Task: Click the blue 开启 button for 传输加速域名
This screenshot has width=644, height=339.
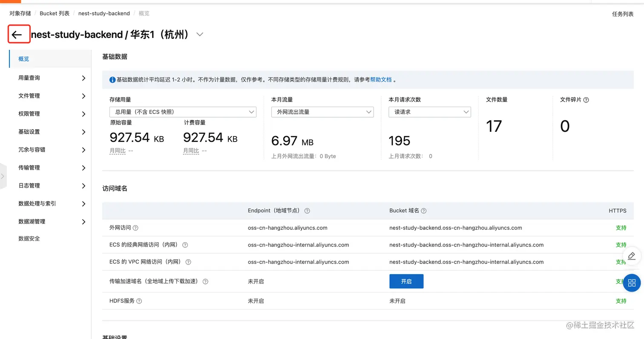Action: [406, 281]
